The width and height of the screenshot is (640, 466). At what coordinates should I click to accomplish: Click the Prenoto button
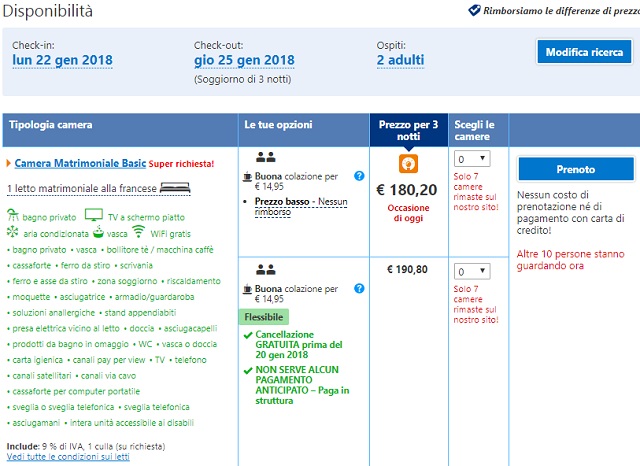tap(576, 169)
